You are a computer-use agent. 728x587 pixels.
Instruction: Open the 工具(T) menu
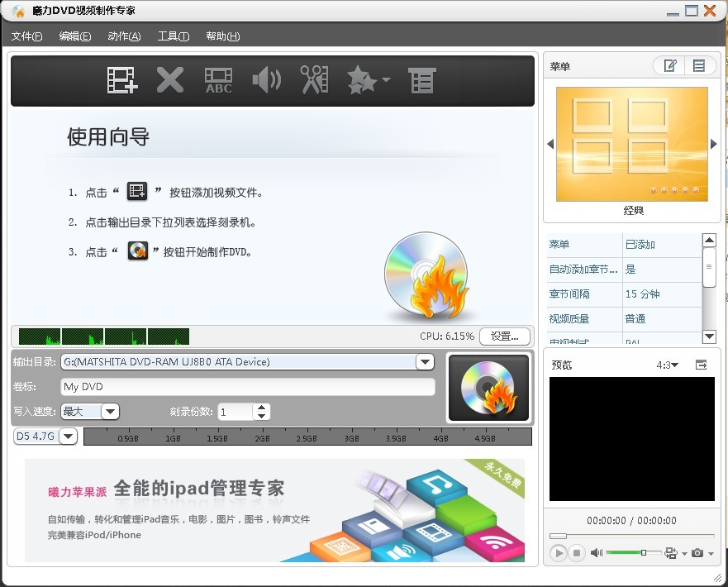[x=174, y=36]
